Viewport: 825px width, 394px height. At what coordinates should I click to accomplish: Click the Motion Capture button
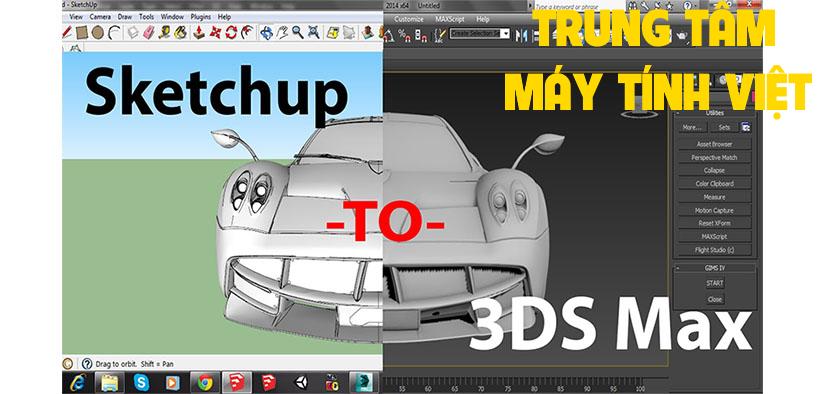pos(714,210)
